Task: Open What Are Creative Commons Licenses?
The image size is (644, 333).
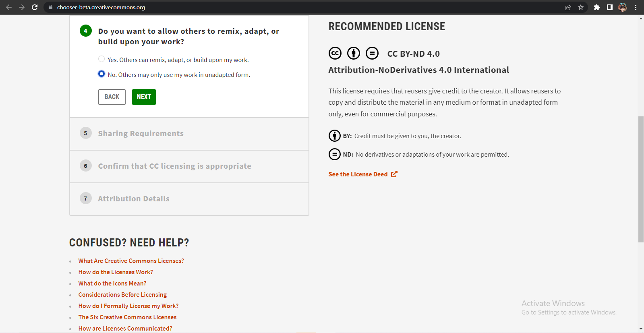Action: pos(131,261)
